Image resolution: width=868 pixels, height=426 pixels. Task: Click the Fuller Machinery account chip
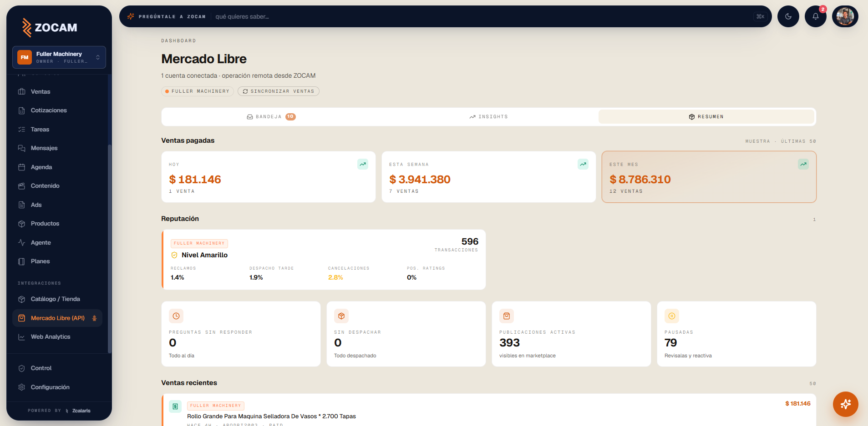point(198,91)
